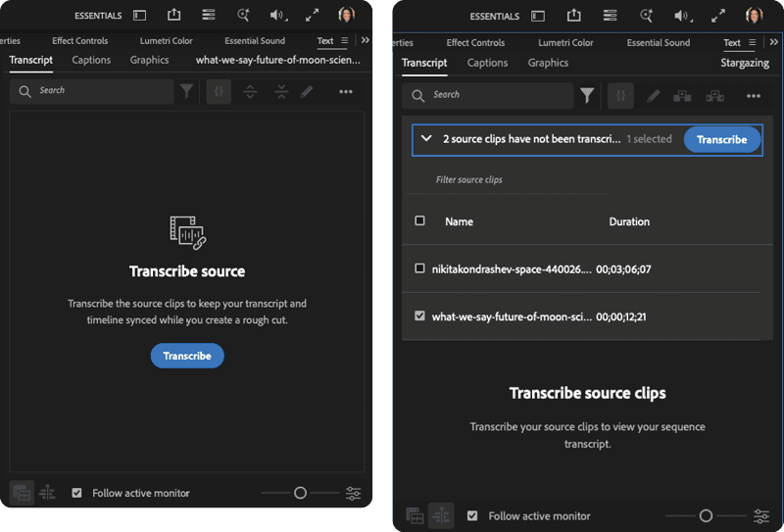Click the Duration column header
The image size is (784, 532).
(x=629, y=221)
